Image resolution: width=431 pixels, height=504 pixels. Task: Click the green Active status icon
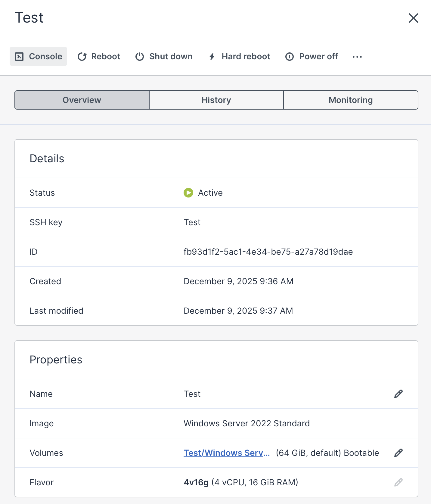coord(188,193)
